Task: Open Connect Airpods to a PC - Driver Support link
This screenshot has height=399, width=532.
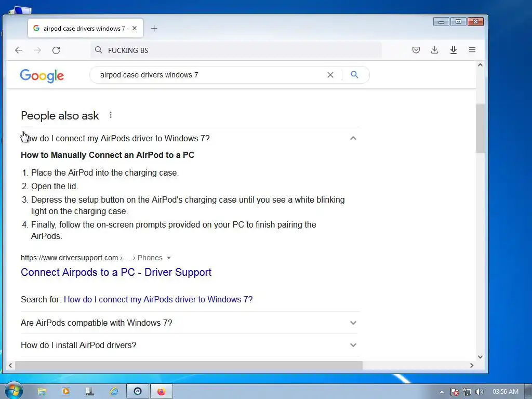Action: (x=116, y=272)
